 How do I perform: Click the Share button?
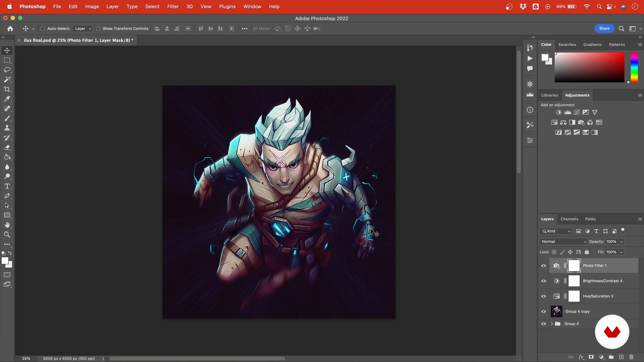tap(604, 28)
